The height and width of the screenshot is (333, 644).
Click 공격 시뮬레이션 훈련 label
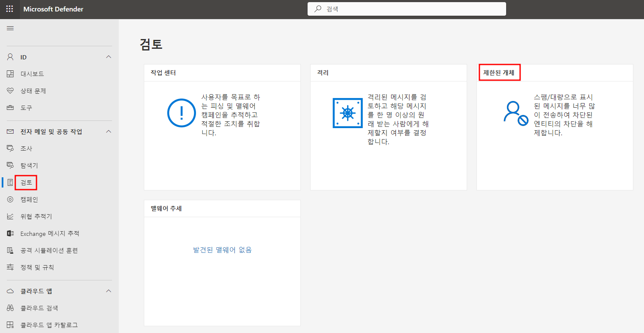pos(49,250)
